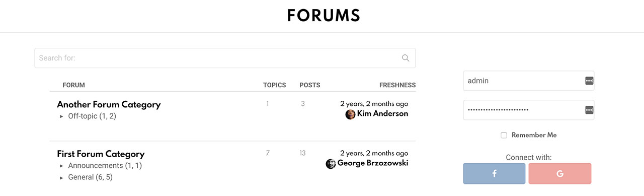Click the admin username field

pyautogui.click(x=528, y=81)
